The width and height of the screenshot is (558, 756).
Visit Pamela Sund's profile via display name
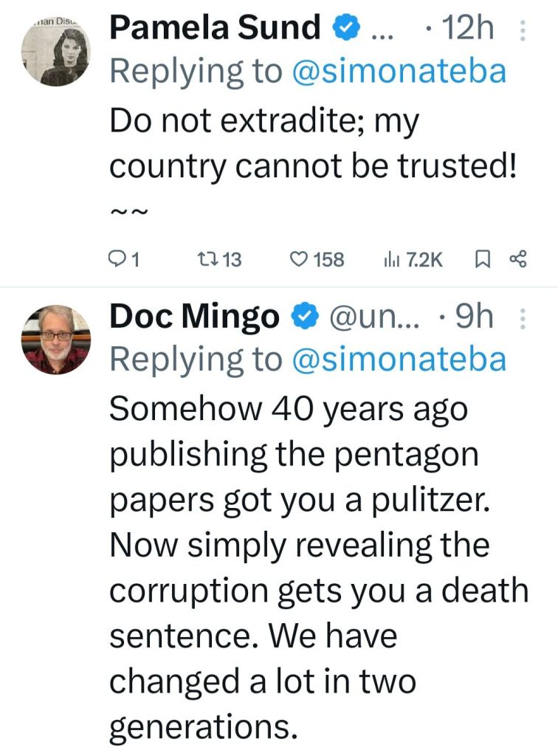[x=215, y=30]
